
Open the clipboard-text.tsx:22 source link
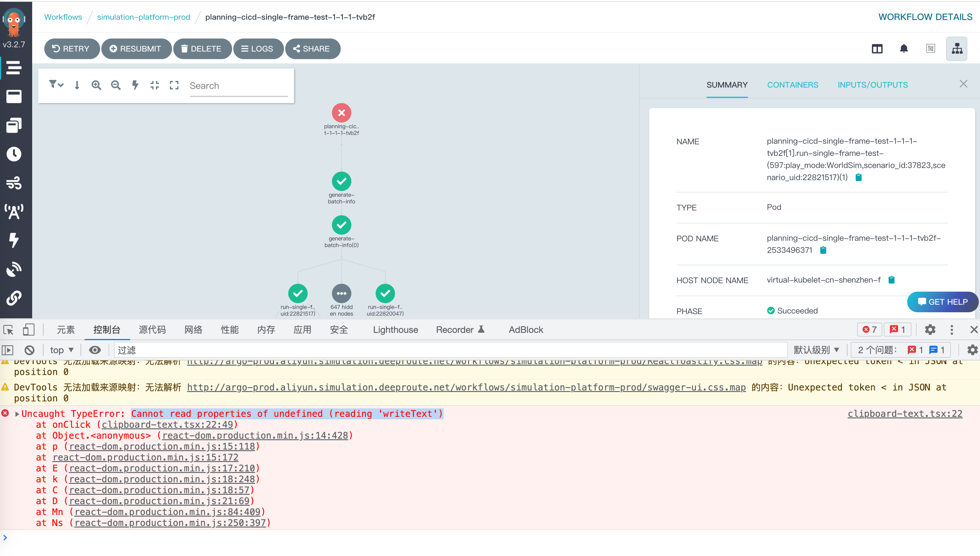coord(905,414)
